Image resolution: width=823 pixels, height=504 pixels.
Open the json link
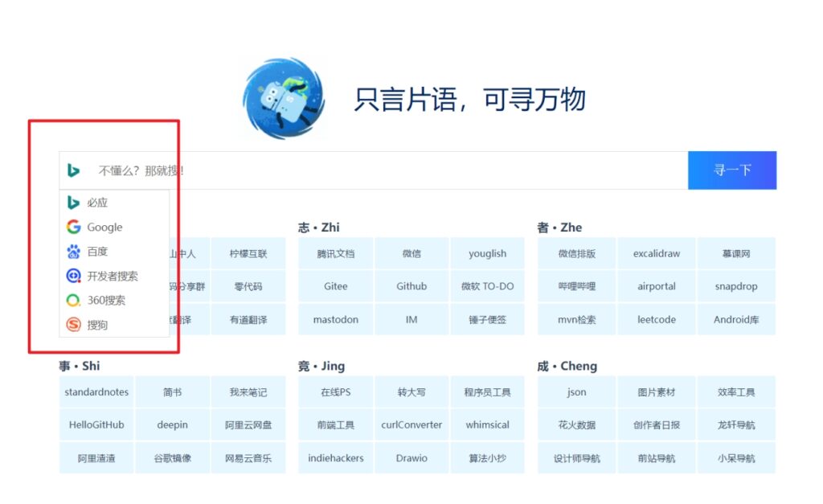[577, 391]
